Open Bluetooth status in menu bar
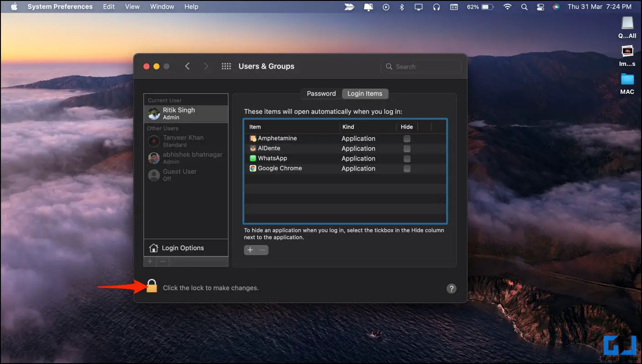Viewport: 642px width, 364px height. click(402, 7)
